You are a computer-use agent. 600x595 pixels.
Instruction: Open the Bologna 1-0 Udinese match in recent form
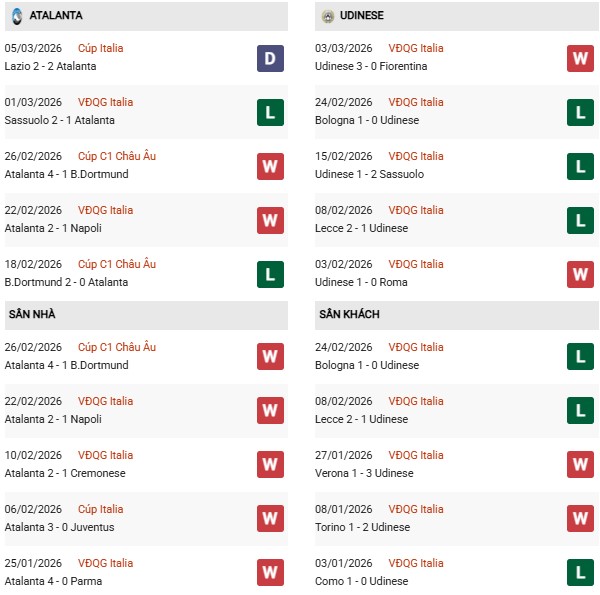(369, 120)
